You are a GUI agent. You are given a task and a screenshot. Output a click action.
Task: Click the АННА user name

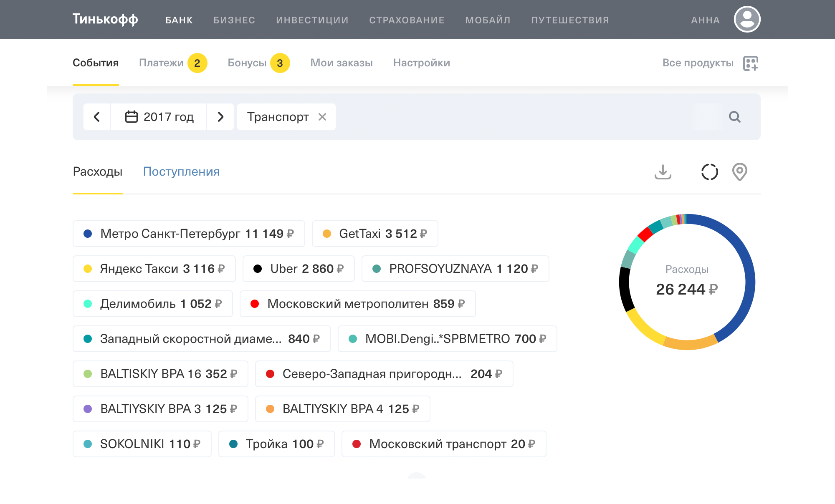point(705,20)
